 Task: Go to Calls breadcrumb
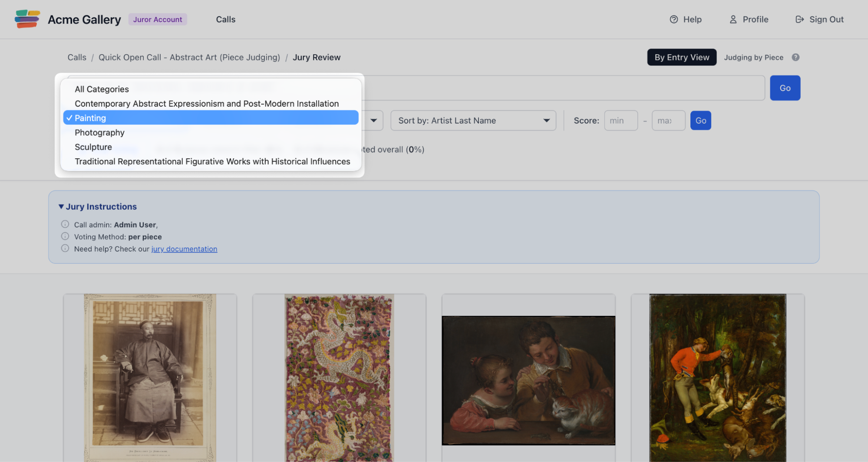(x=77, y=57)
